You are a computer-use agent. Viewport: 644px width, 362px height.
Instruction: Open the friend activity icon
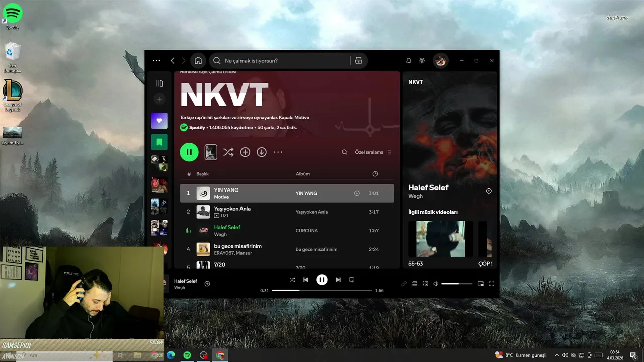pos(422,61)
